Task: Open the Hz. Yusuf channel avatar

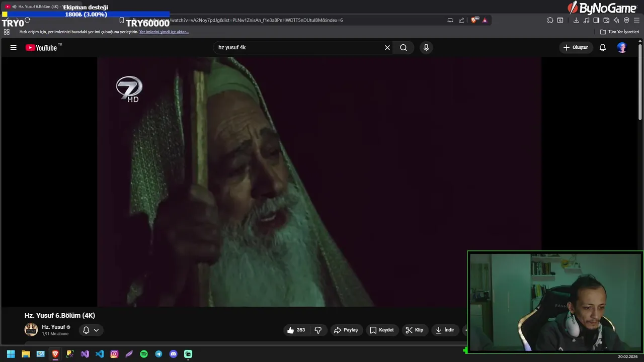Action: click(x=31, y=329)
